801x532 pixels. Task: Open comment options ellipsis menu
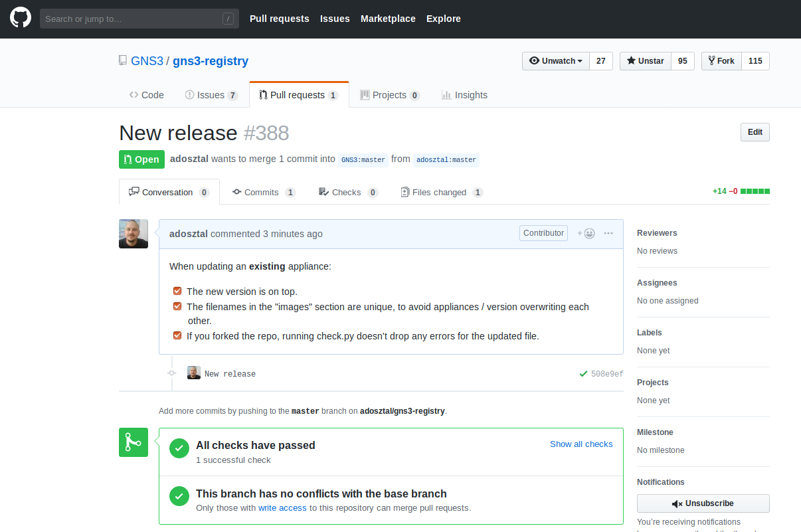[608, 233]
